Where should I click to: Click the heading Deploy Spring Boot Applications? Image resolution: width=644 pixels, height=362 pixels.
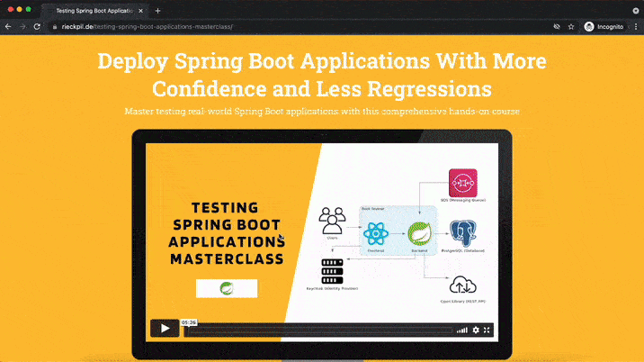322,75
